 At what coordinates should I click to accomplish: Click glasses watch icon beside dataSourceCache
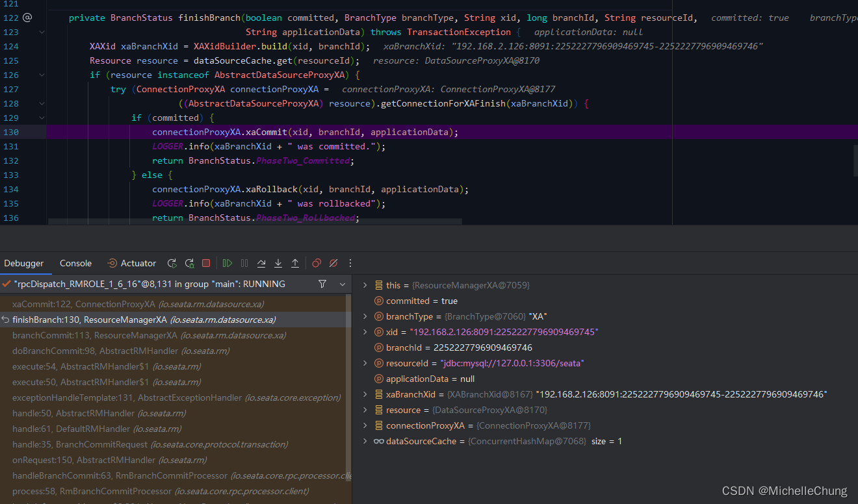(379, 441)
